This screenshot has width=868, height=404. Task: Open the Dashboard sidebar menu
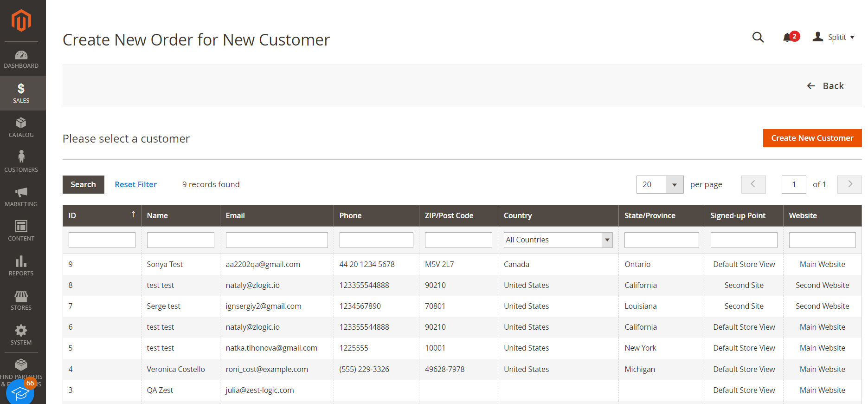tap(21, 59)
